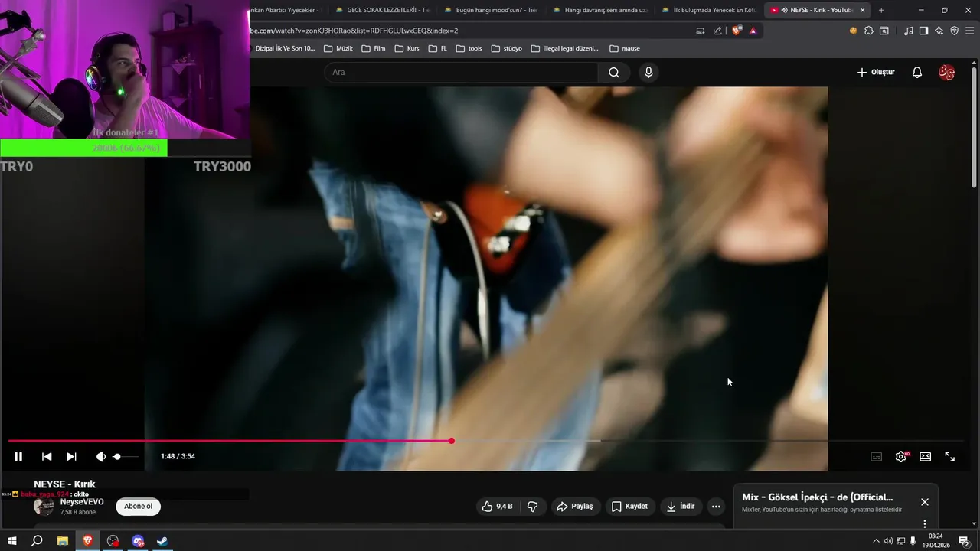
Task: Open a new browser tab
Action: pyautogui.click(x=881, y=10)
